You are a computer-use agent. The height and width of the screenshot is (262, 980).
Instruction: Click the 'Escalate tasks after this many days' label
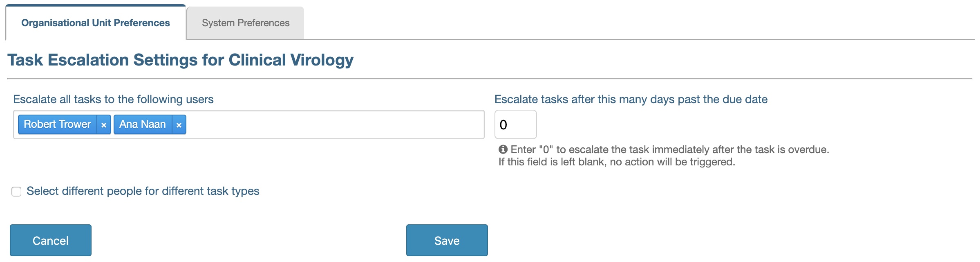(631, 99)
